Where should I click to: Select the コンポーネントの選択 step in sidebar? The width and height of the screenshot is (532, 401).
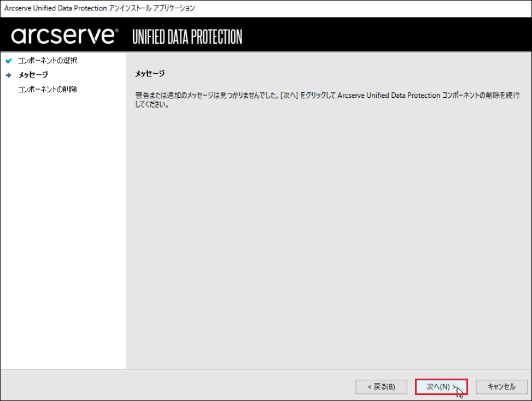[x=48, y=61]
